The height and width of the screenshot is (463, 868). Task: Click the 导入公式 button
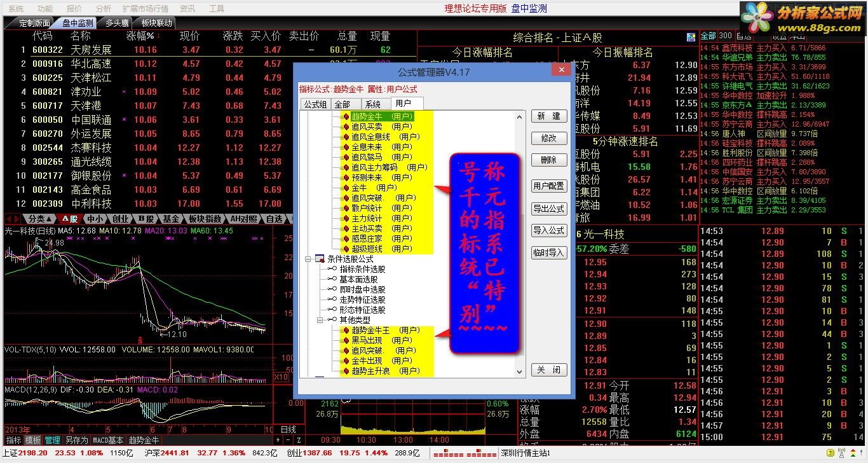549,230
